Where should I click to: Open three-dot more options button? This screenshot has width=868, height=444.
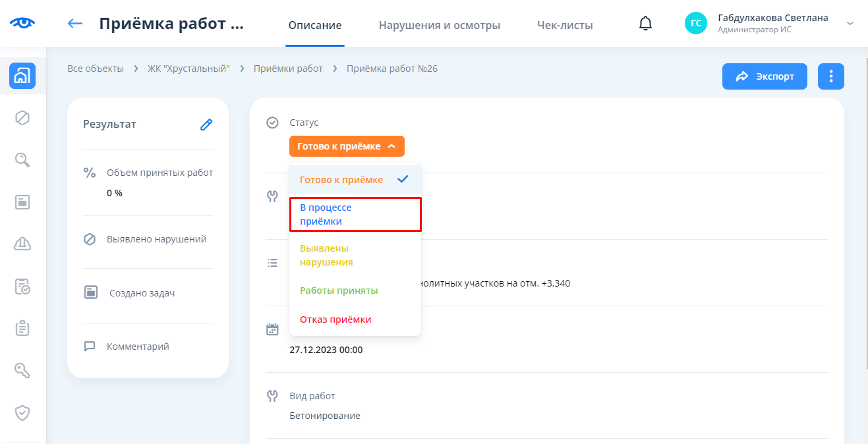[830, 76]
